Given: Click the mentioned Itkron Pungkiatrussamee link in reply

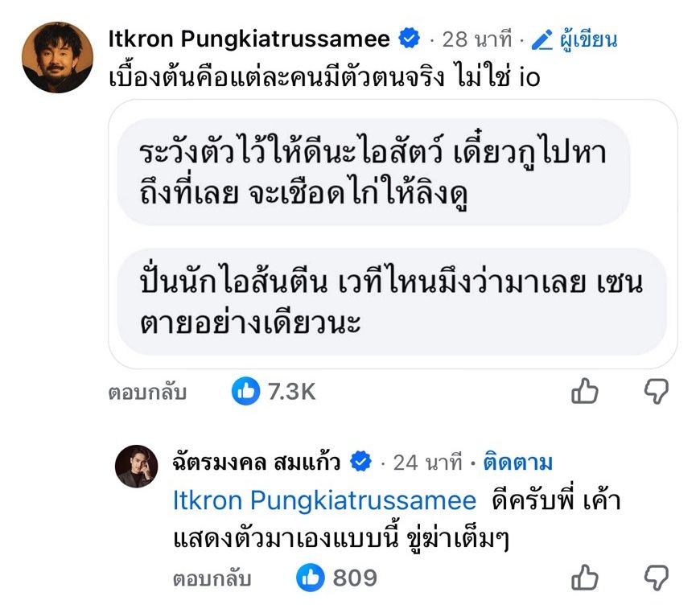Looking at the screenshot, I should point(324,500).
